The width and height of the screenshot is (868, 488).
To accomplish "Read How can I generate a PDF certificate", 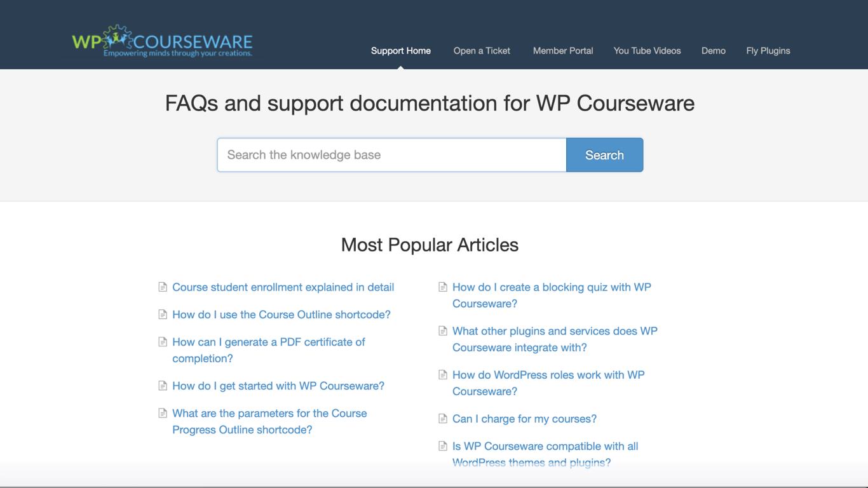I will (x=269, y=350).
